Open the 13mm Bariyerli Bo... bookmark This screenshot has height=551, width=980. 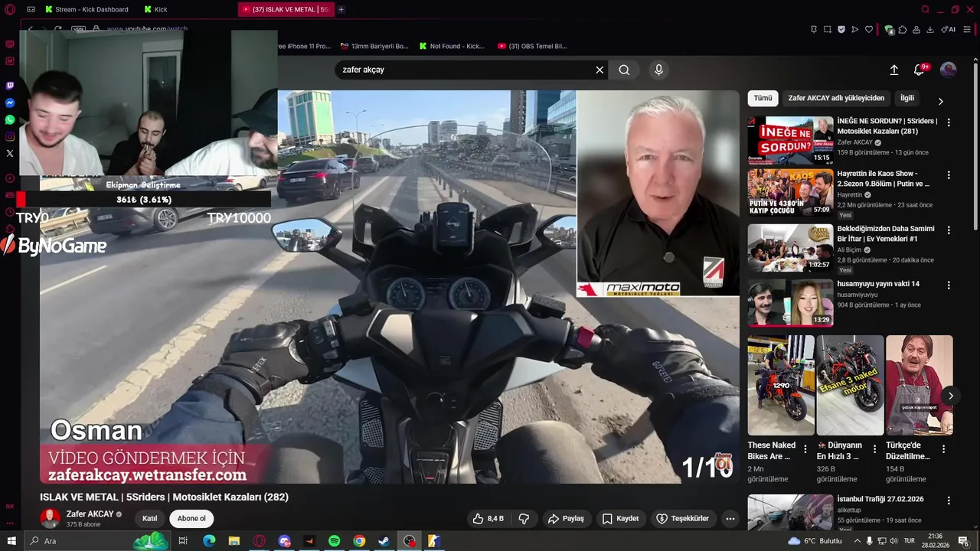coord(374,46)
